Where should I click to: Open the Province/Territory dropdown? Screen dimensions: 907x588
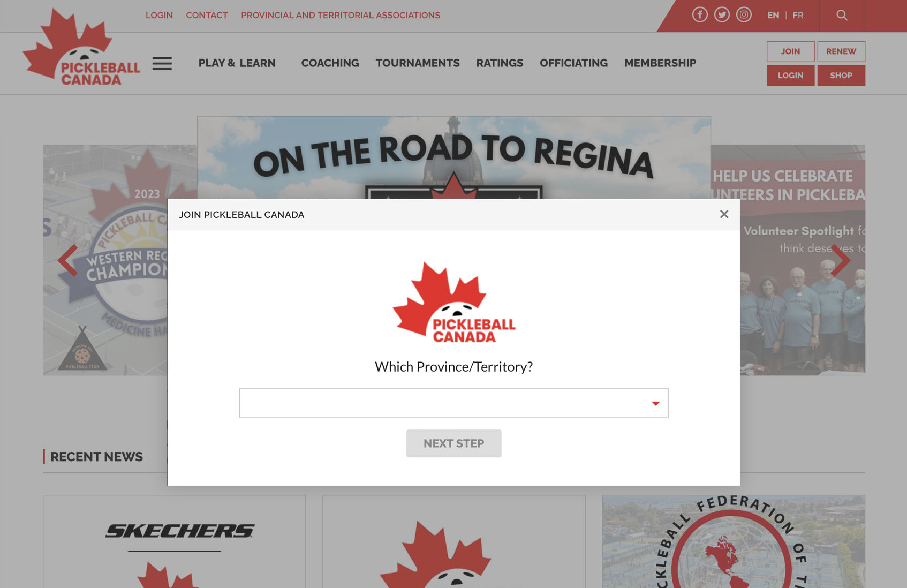click(x=453, y=403)
